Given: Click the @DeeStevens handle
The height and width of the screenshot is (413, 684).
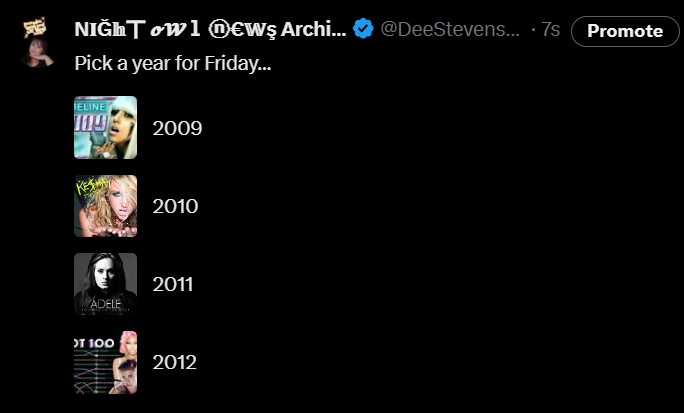Looking at the screenshot, I should point(451,30).
